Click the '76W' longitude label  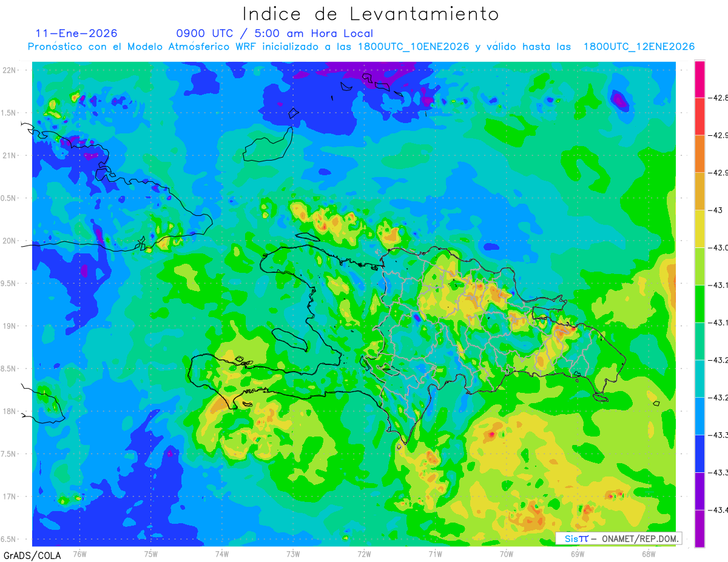click(x=79, y=554)
